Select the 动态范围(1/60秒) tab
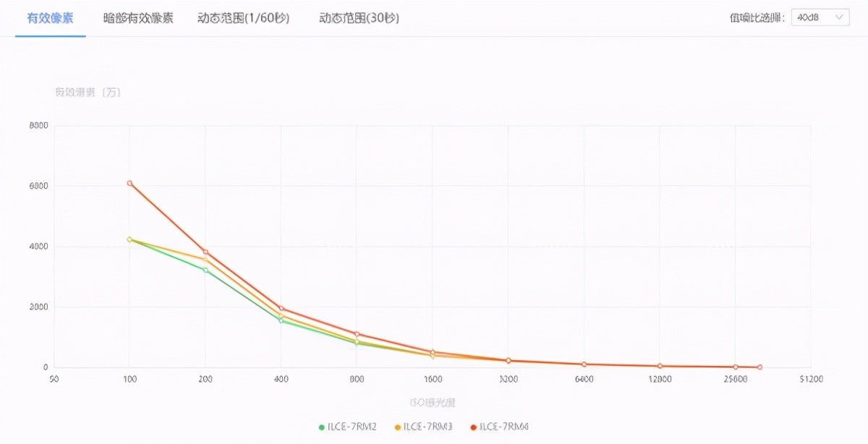 point(244,18)
